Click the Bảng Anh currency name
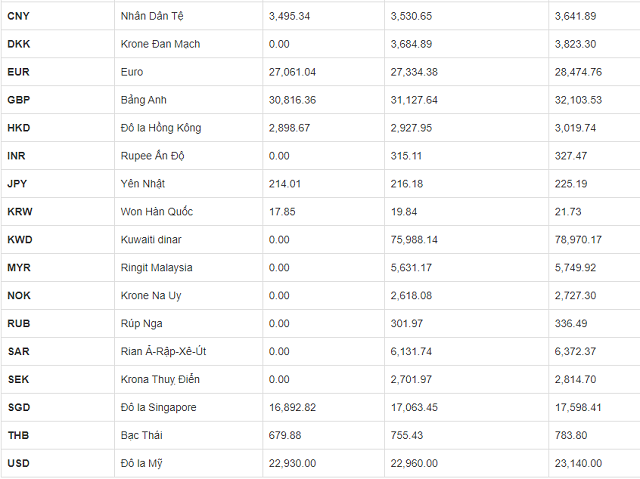 coord(143,100)
